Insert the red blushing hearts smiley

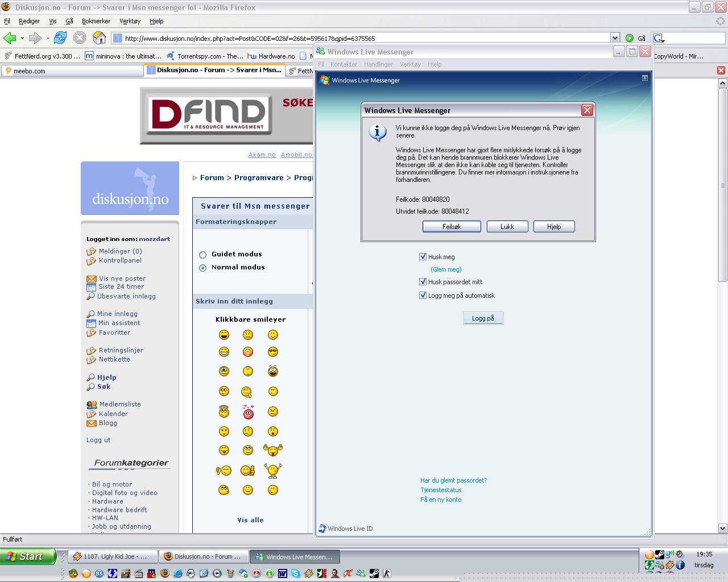[248, 412]
